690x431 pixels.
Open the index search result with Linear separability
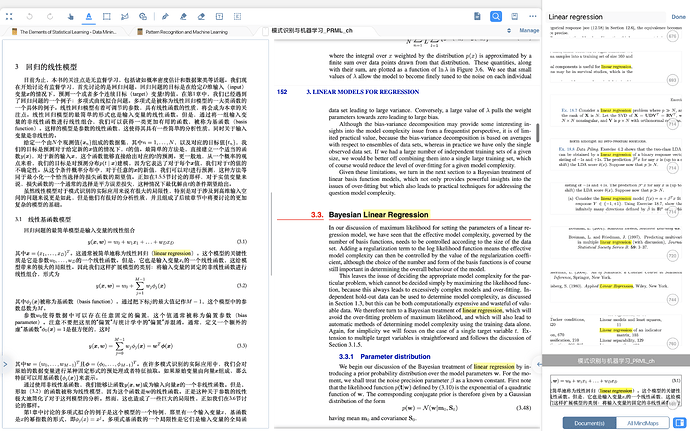click(616, 332)
